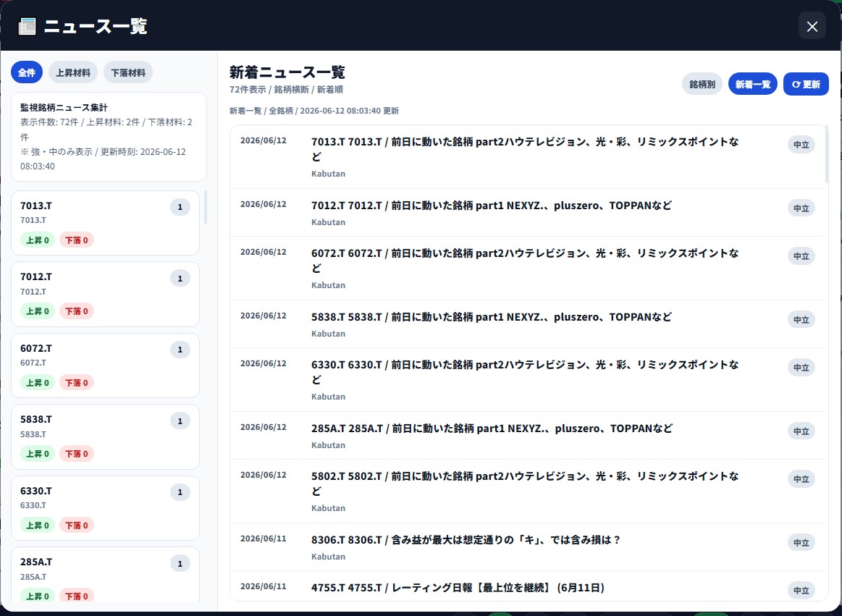Select the 全件 filter tab

(x=27, y=72)
